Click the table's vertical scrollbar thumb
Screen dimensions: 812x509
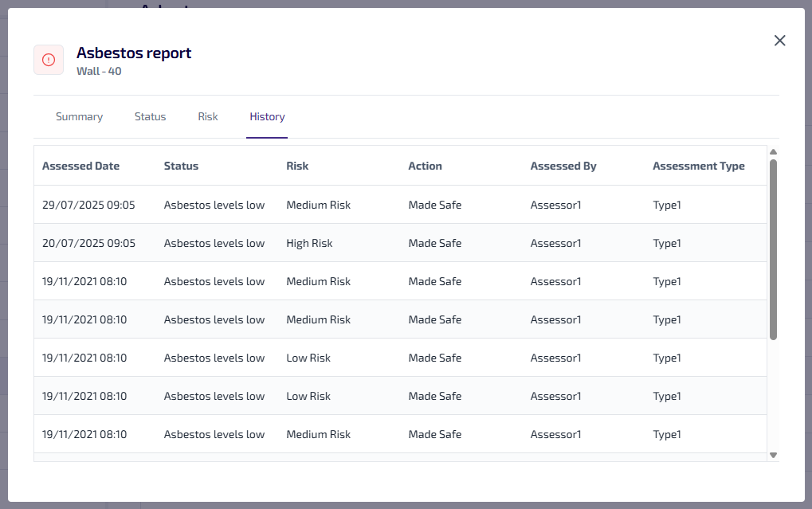pyautogui.click(x=773, y=249)
